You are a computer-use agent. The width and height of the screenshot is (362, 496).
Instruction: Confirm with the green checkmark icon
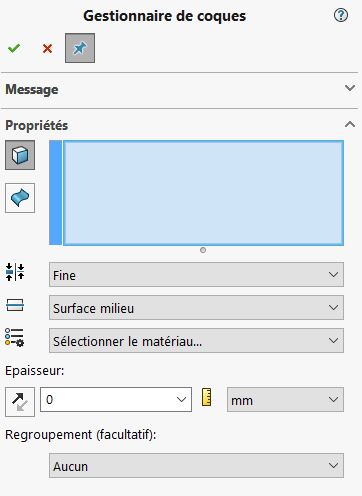tap(14, 48)
